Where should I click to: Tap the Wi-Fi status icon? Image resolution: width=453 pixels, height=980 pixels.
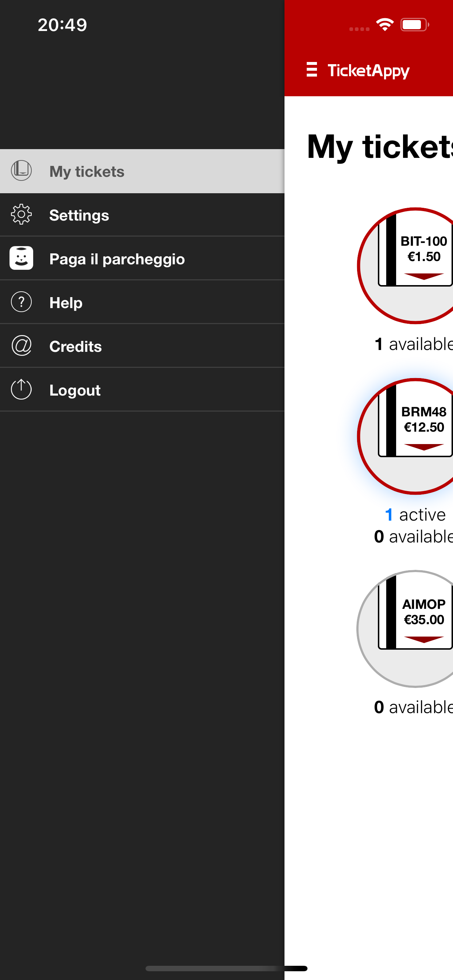pos(385,25)
